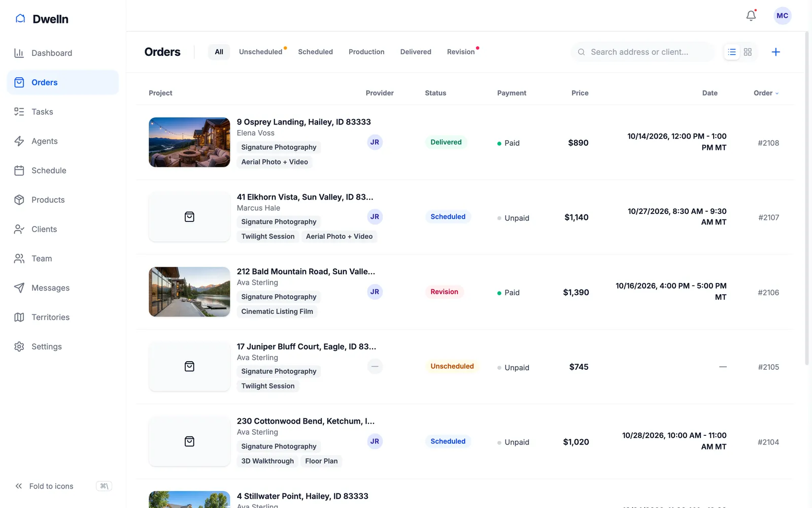Switch to list view

(732, 52)
